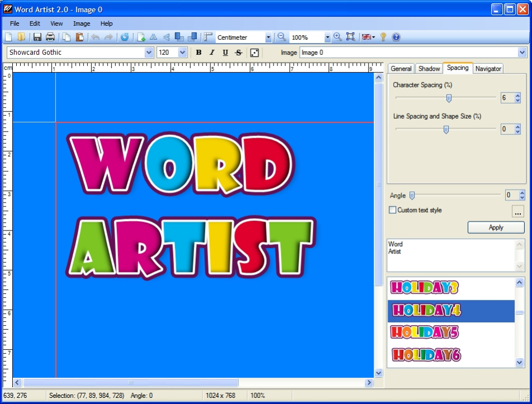Click the bring to front icon

tap(179, 37)
